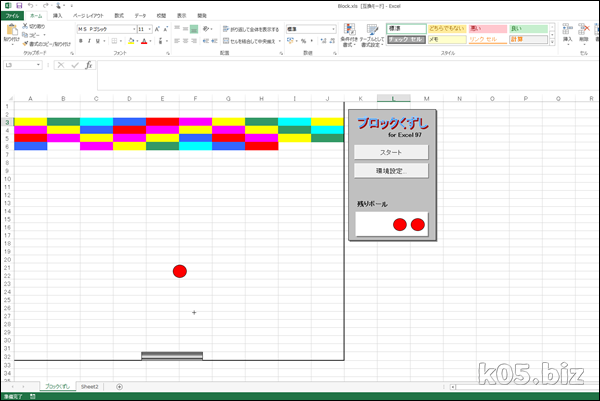Click the Undo arrow icon

click(x=31, y=6)
